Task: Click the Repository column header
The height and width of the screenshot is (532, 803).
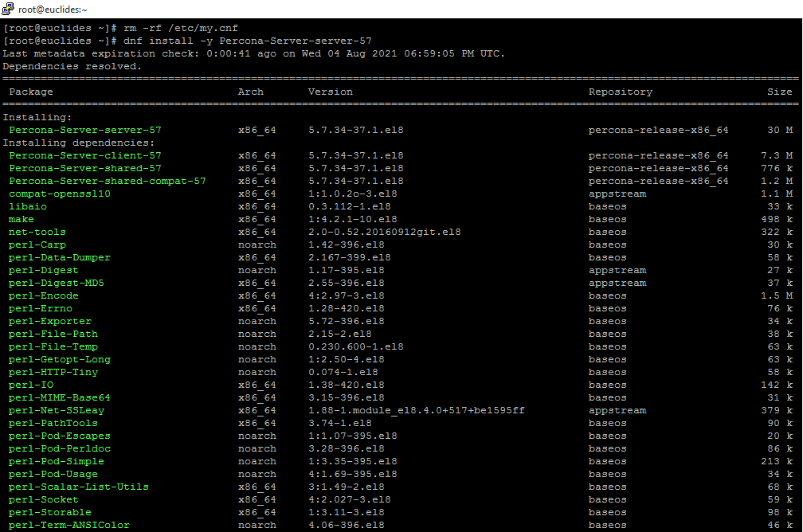Action: (x=620, y=92)
